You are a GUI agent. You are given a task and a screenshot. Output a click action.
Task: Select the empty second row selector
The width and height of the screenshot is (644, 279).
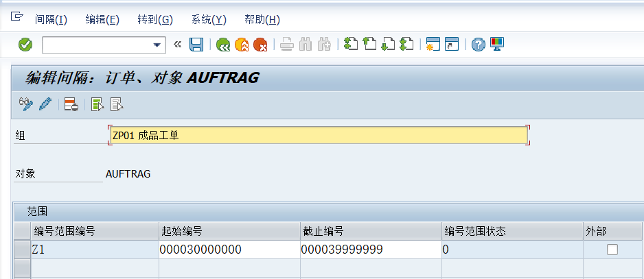[x=22, y=268]
